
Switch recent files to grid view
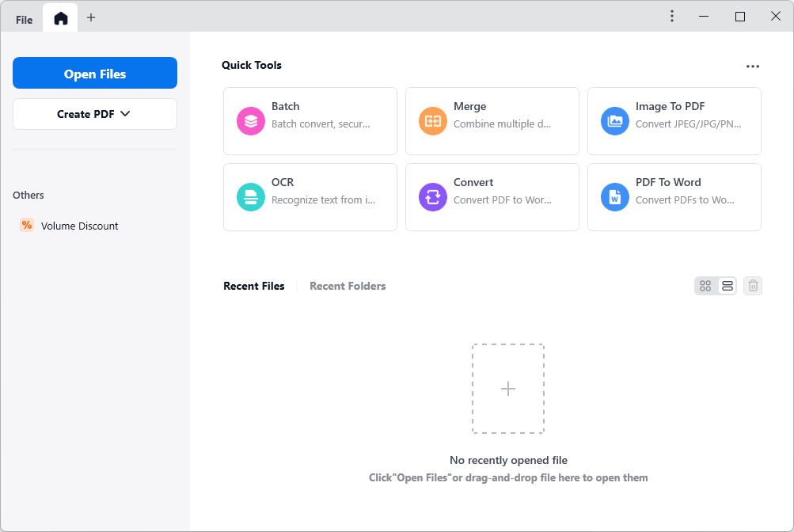pos(705,285)
